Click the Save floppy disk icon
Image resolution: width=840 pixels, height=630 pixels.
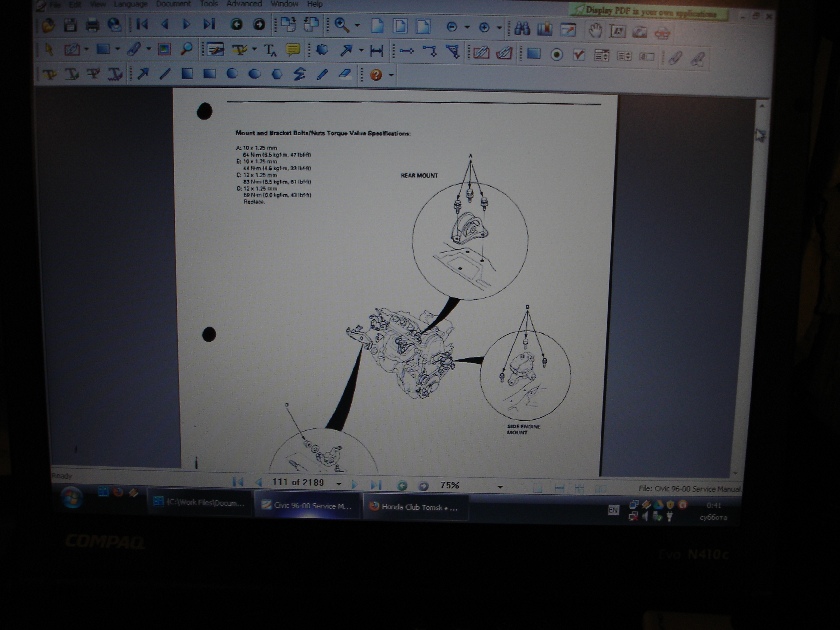click(71, 26)
